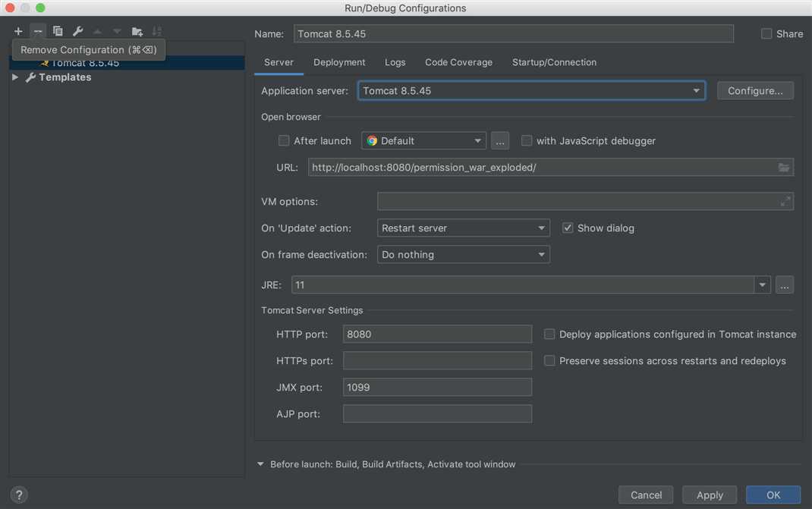Screen dimensions: 812x509
Task: Click the Configure... button
Action: pos(755,90)
